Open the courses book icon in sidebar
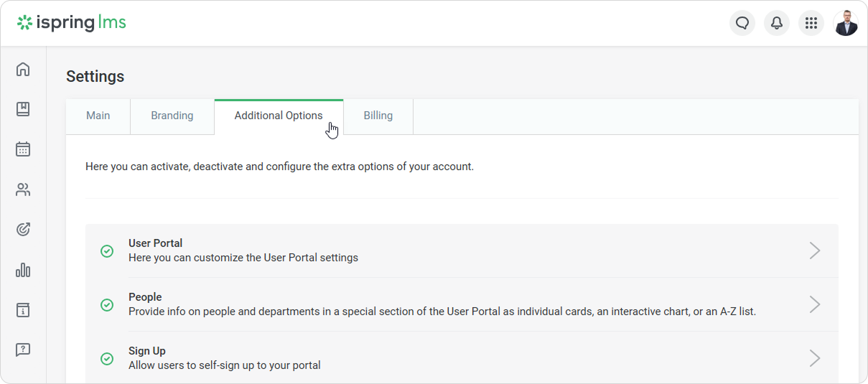The image size is (868, 384). [x=23, y=109]
